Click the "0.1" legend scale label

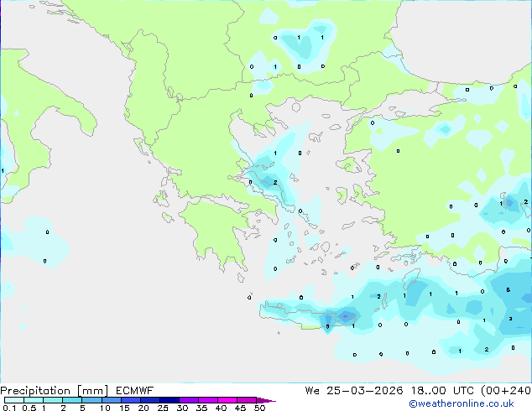[9, 408]
